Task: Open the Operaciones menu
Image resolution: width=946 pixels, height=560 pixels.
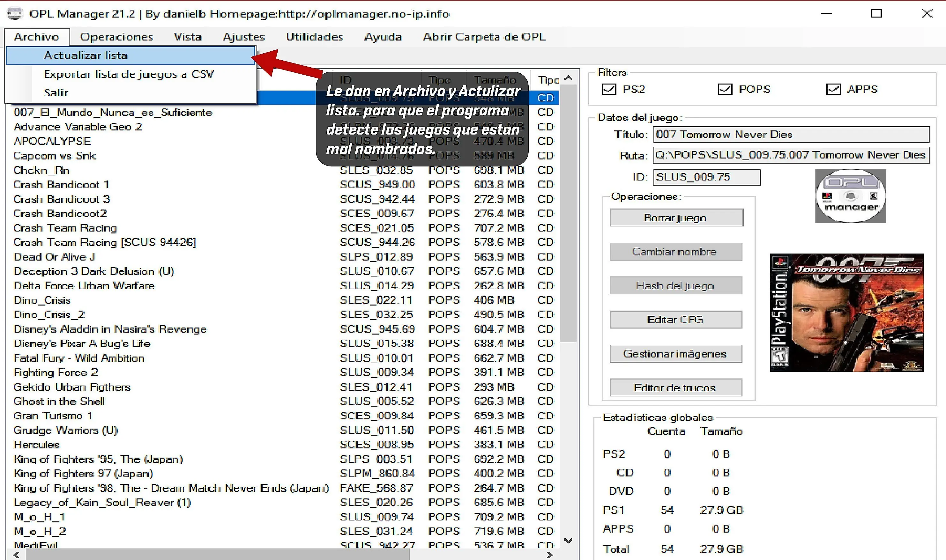Action: (117, 37)
